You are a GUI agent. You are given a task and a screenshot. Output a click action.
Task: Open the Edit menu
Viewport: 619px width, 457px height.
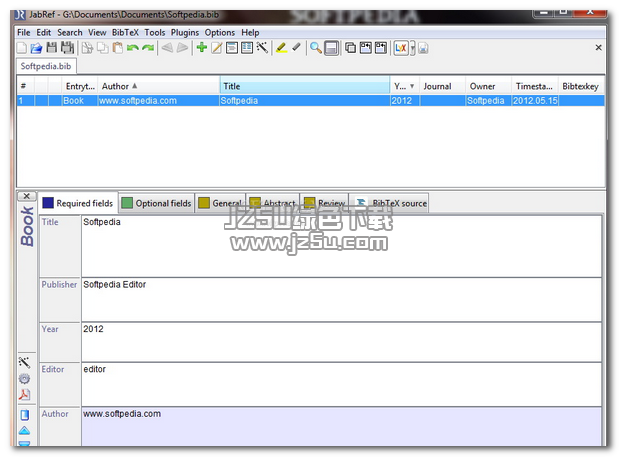(43, 32)
